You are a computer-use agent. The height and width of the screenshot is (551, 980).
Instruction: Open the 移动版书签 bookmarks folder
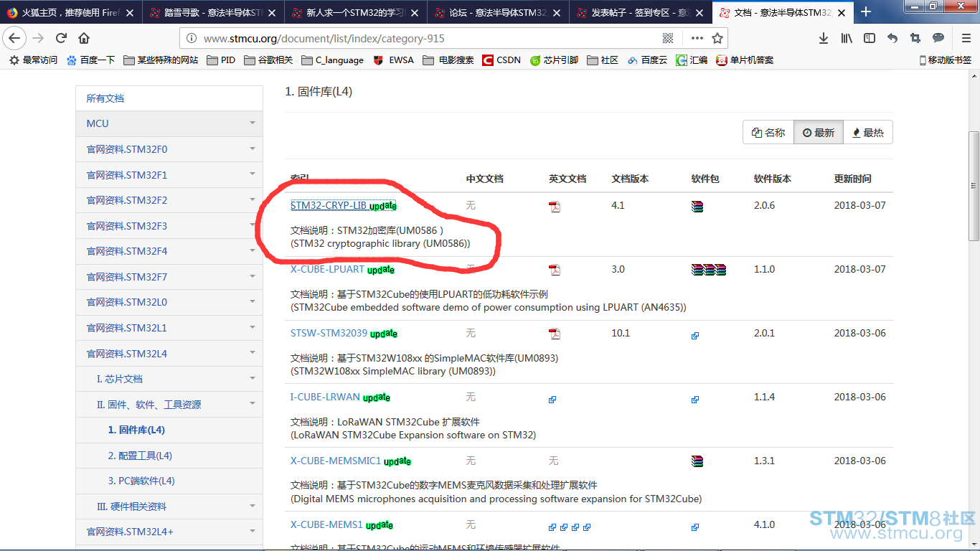946,60
